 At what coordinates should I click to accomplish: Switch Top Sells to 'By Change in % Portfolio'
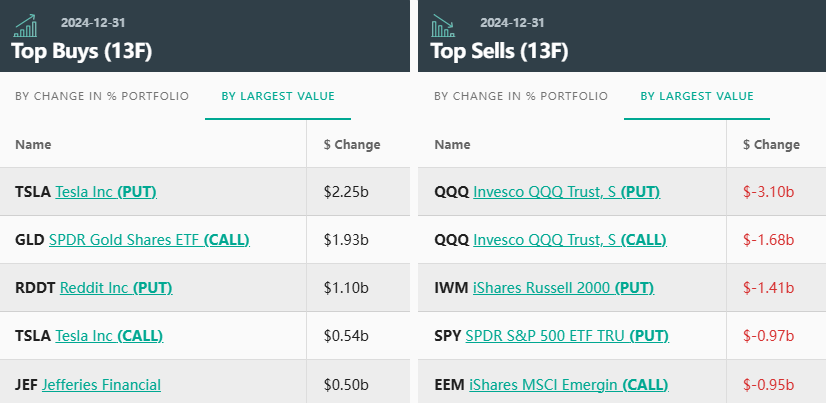tap(521, 96)
